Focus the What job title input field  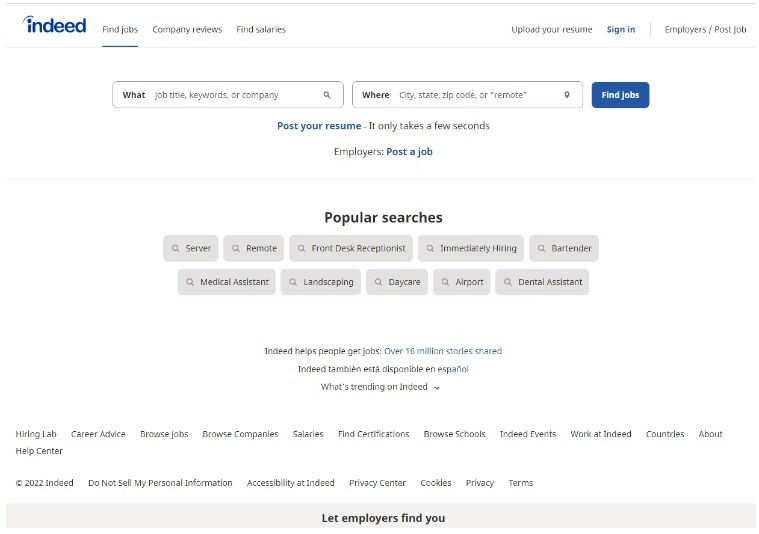pyautogui.click(x=228, y=95)
